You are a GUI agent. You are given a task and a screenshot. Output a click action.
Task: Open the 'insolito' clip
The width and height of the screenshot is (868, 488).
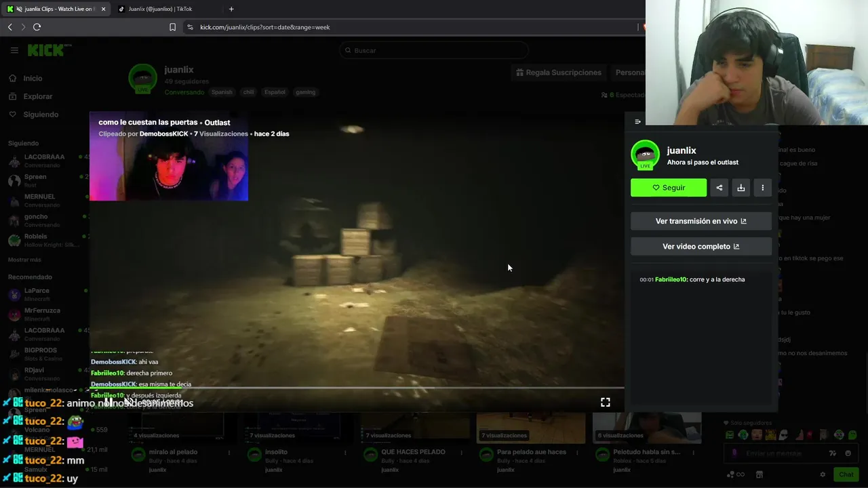coord(277,452)
